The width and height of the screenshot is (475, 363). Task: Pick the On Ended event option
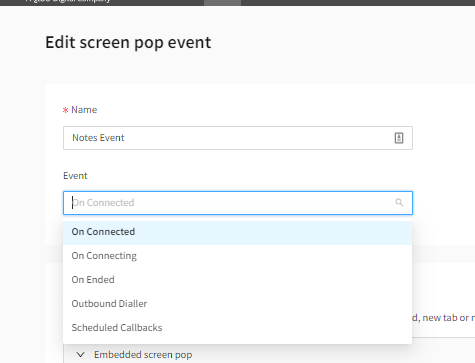[x=237, y=280]
